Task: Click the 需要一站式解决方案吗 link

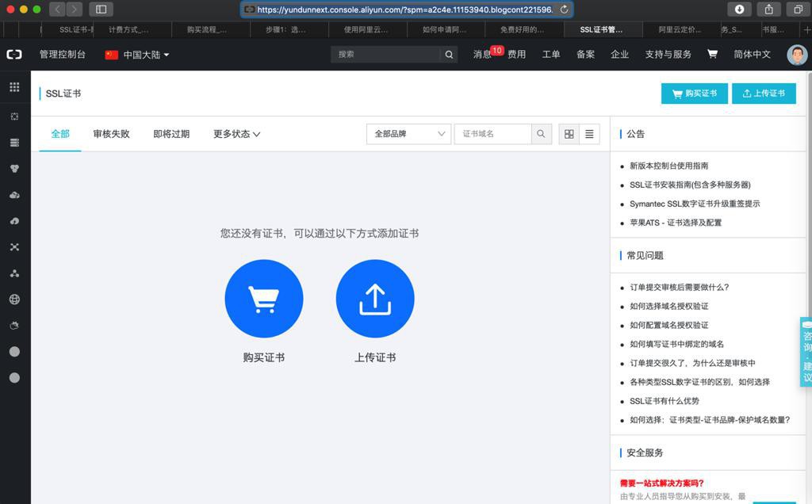Action: [662, 483]
